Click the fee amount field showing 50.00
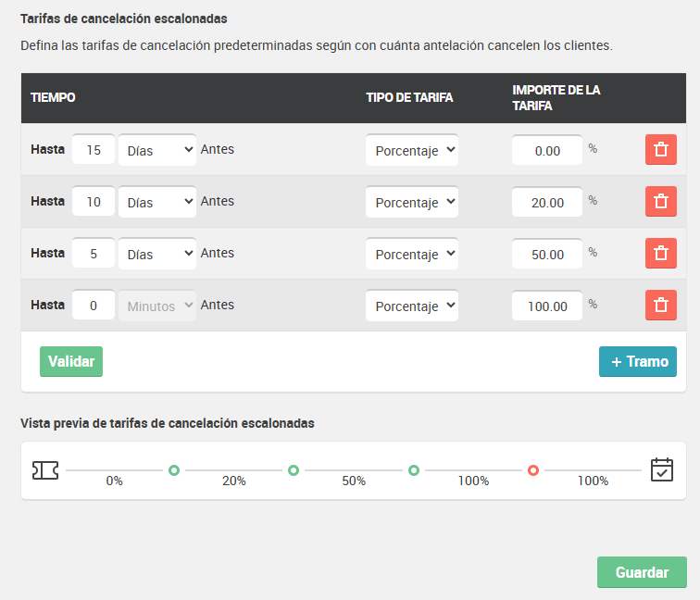This screenshot has height=600, width=700. coord(547,254)
